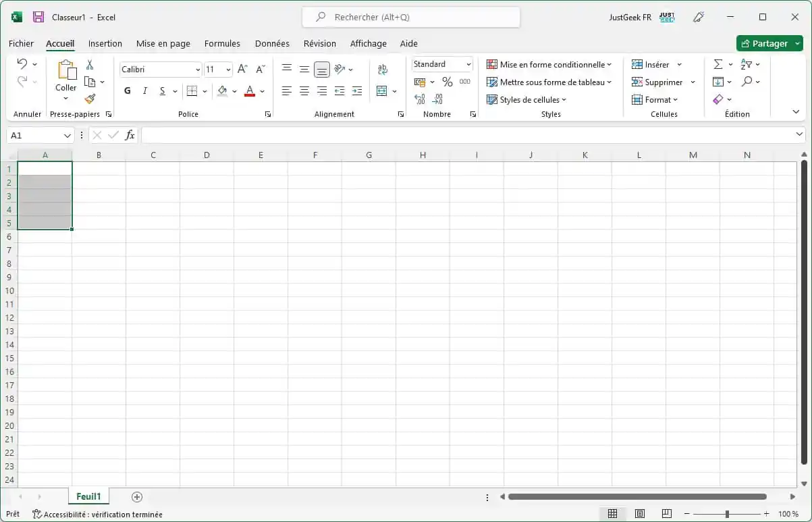Switch to the Affichage tab

(x=369, y=43)
